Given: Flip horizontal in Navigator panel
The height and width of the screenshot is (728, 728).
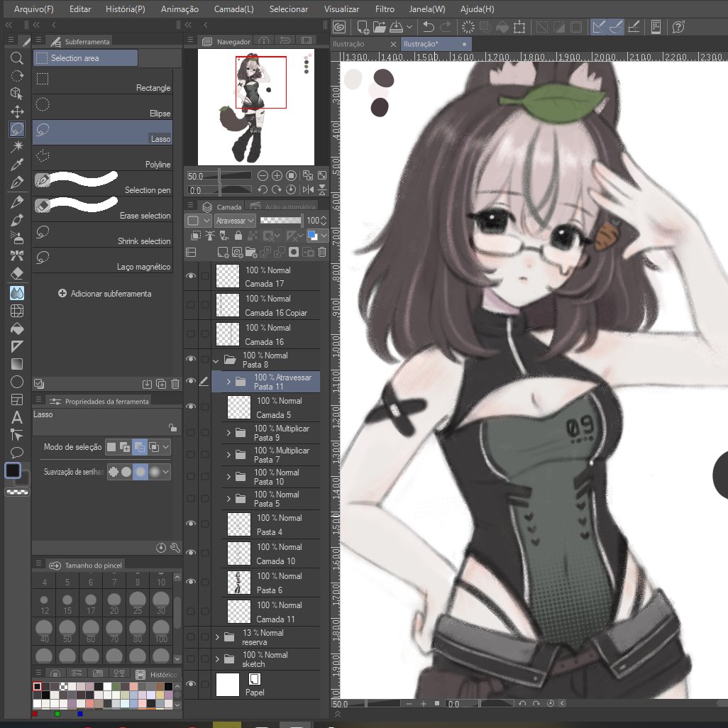Looking at the screenshot, I should [x=307, y=189].
